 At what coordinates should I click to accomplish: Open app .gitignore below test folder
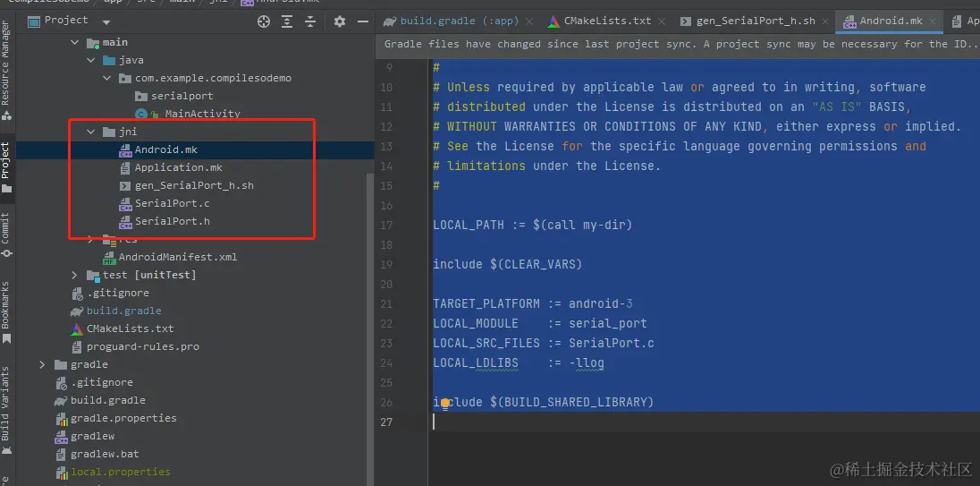[117, 293]
